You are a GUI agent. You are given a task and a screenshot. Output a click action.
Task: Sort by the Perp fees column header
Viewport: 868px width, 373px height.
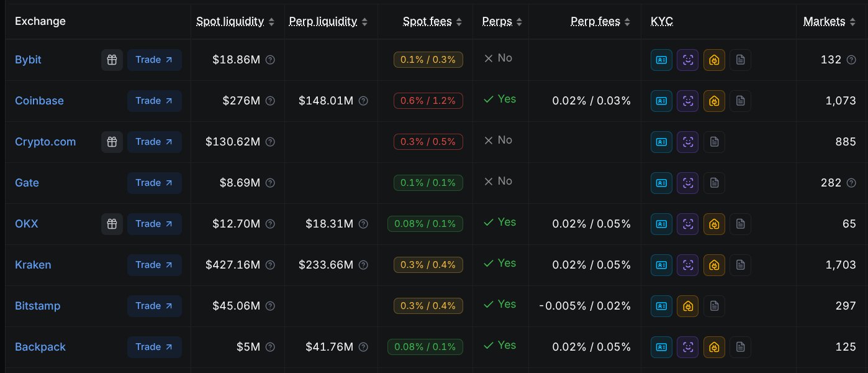click(600, 21)
